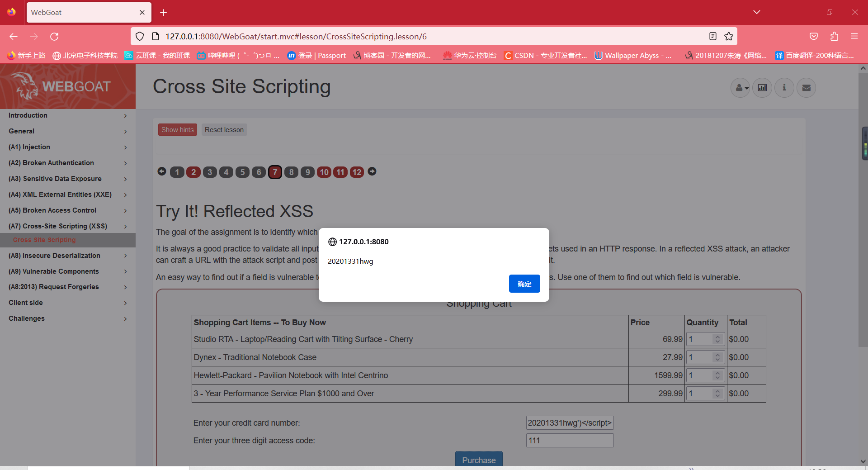Viewport: 868px width, 470px height.
Task: Expand the Challenges menu
Action: click(68, 319)
